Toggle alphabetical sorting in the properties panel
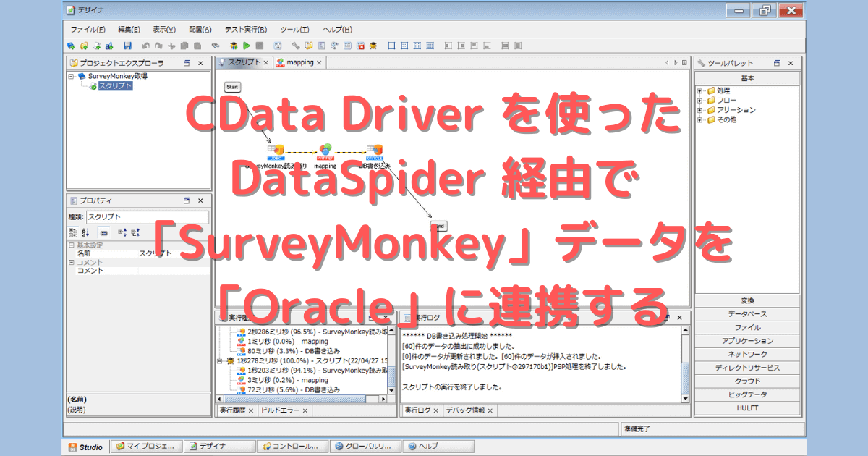The width and height of the screenshot is (868, 456). coord(85,232)
